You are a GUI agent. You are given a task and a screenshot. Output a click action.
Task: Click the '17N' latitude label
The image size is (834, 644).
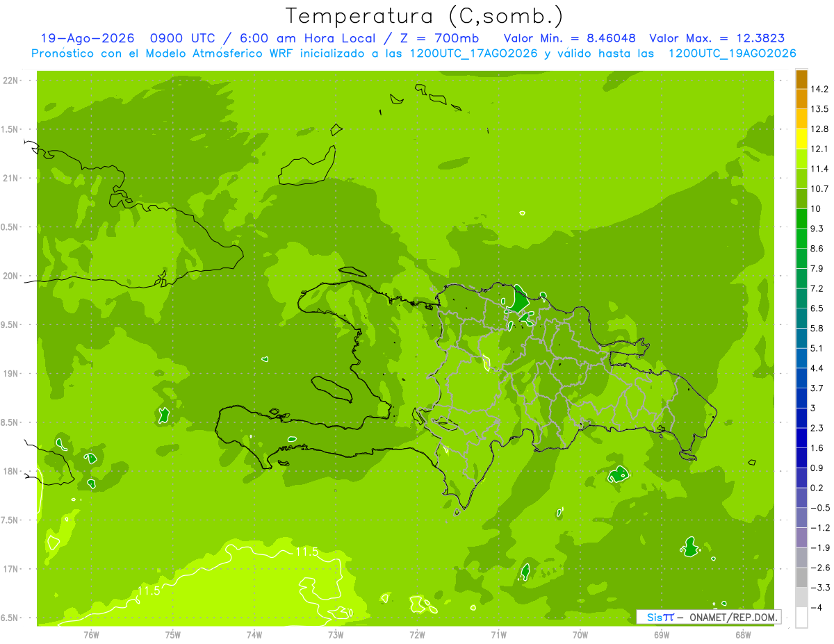(x=12, y=569)
